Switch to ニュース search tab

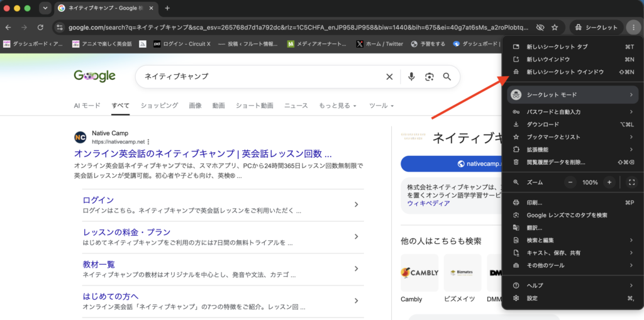click(x=296, y=106)
